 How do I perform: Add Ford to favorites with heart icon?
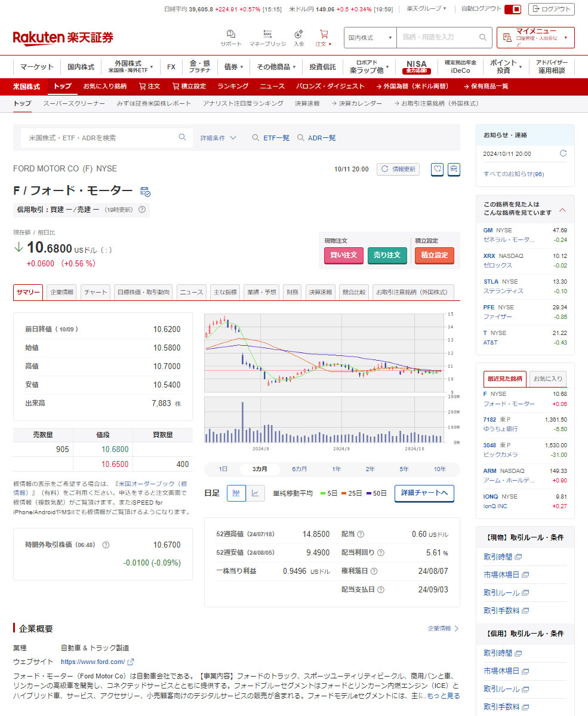[x=438, y=169]
